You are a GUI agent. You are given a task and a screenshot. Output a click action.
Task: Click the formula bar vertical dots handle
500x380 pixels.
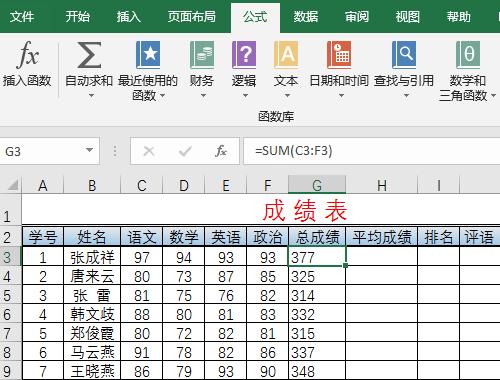coord(115,151)
